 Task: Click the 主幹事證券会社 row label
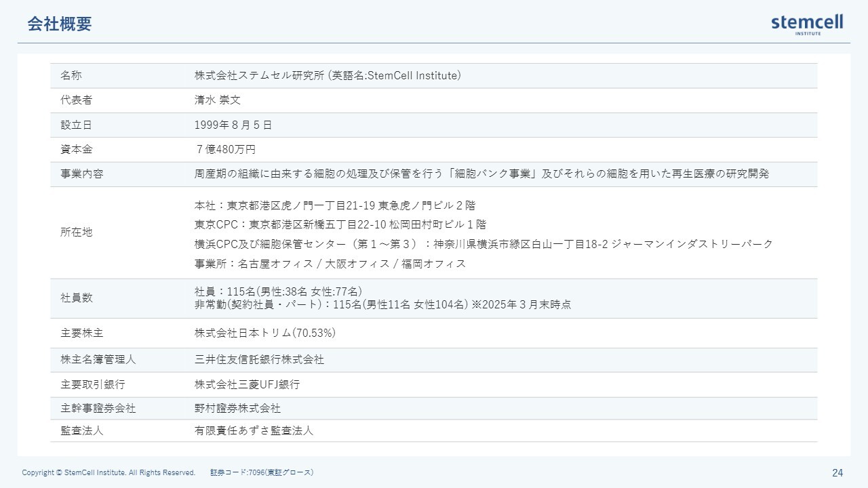[x=98, y=409]
